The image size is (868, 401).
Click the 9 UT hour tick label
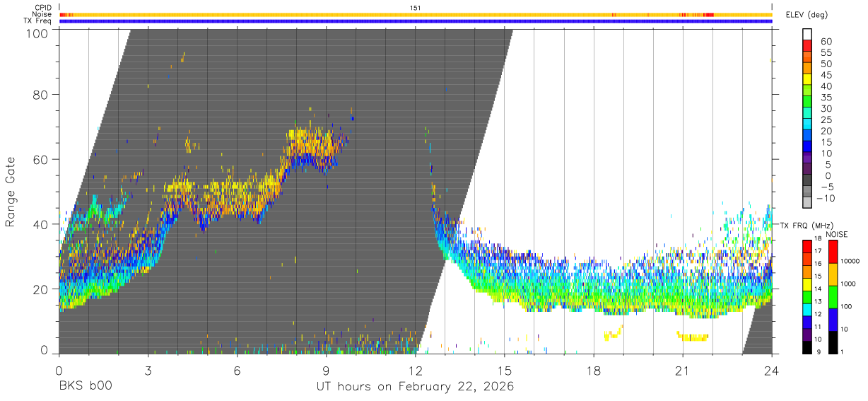(x=326, y=370)
